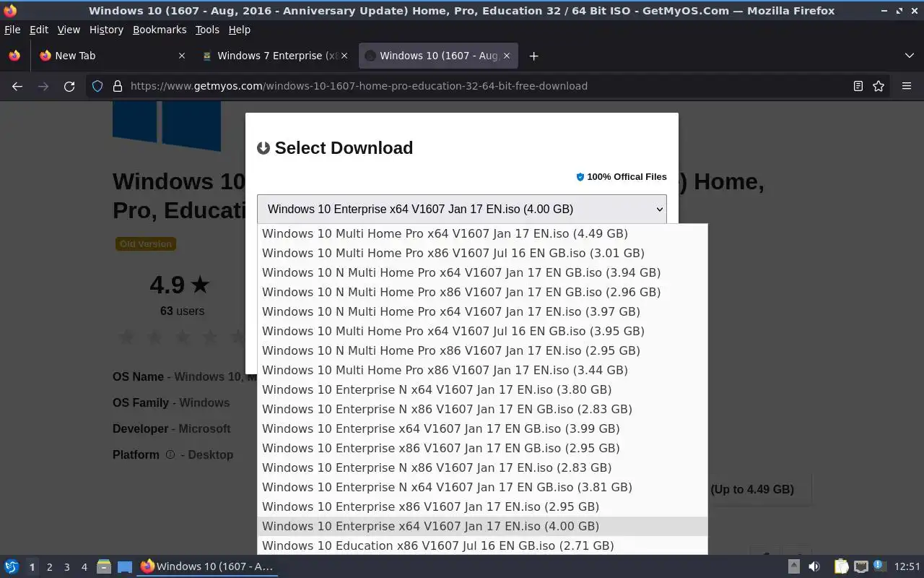Switch to workspace 4
Screen dimensions: 924x578
click(x=84, y=567)
